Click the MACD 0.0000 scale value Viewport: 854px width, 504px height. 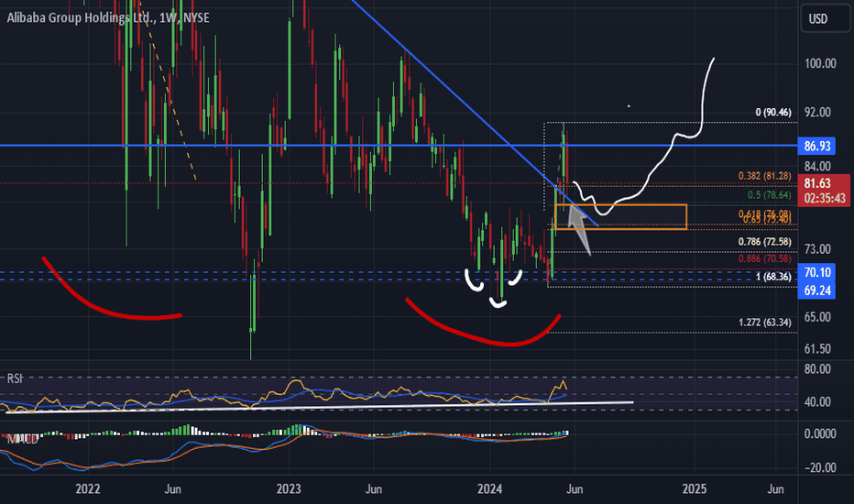click(x=820, y=433)
